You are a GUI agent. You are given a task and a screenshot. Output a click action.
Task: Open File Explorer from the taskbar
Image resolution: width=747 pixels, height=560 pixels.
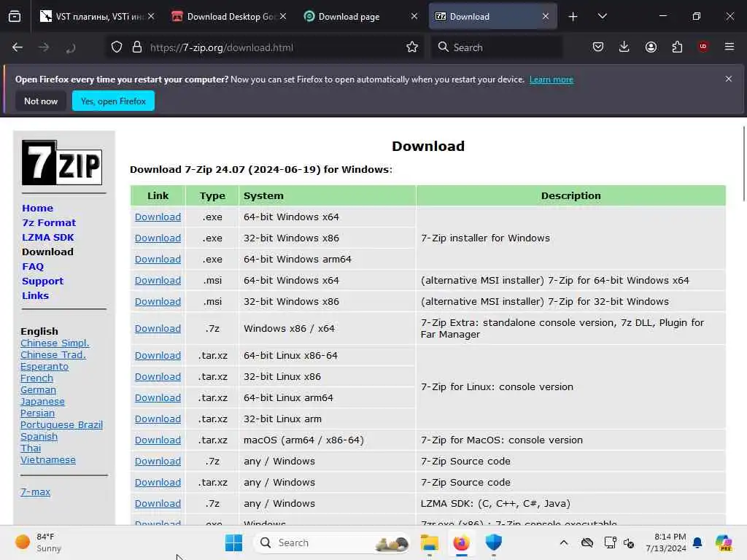pyautogui.click(x=429, y=542)
